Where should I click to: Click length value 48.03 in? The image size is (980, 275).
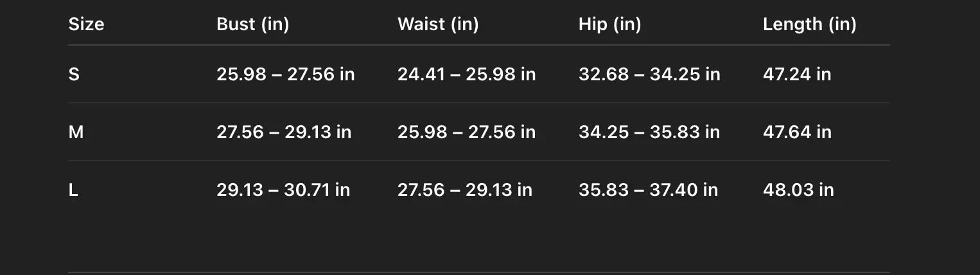coord(798,190)
